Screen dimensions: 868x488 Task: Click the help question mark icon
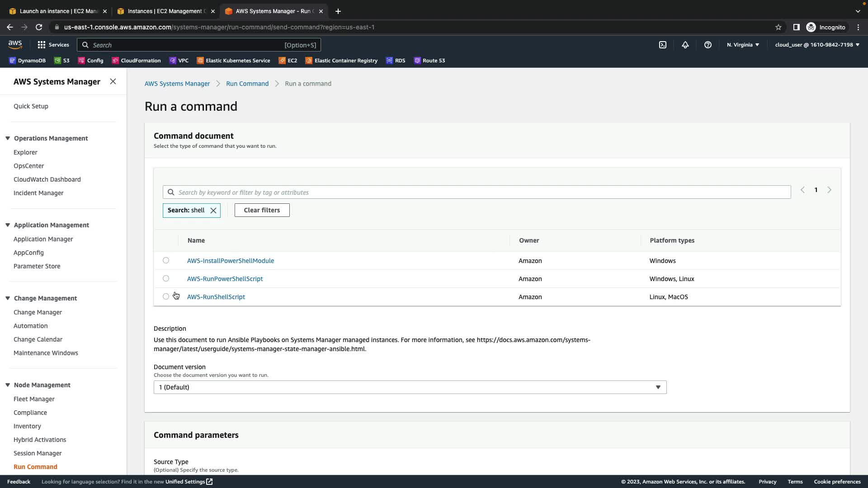[708, 45]
